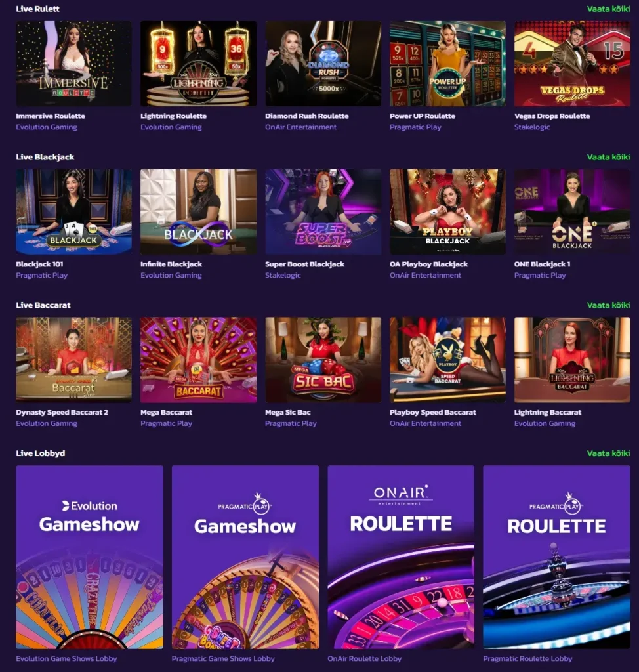The image size is (639, 672).
Task: Open the Immersive Roulette game thumbnail
Action: point(73,64)
